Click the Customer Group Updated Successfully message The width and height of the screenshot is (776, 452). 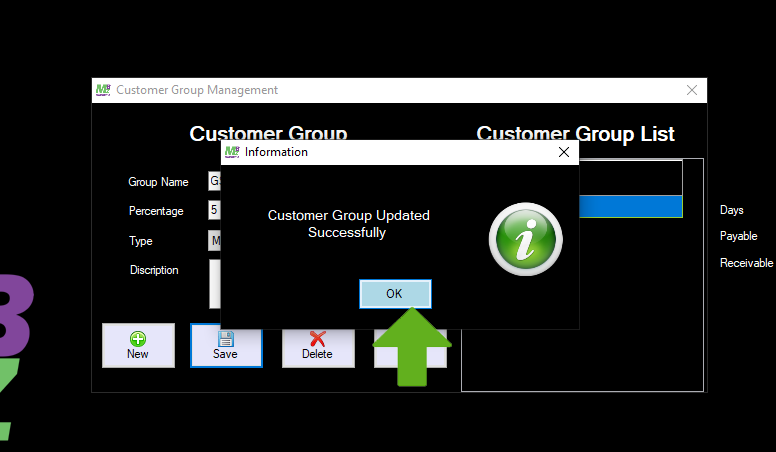pos(348,224)
